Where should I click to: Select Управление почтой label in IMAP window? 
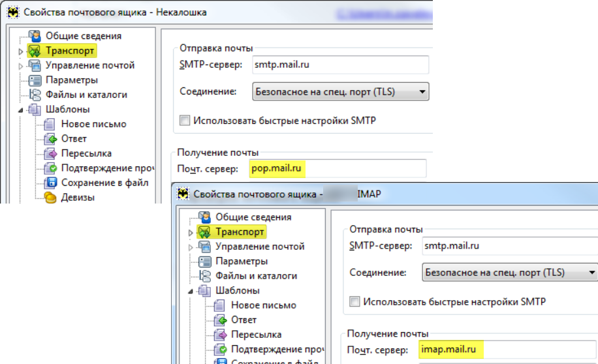(260, 247)
